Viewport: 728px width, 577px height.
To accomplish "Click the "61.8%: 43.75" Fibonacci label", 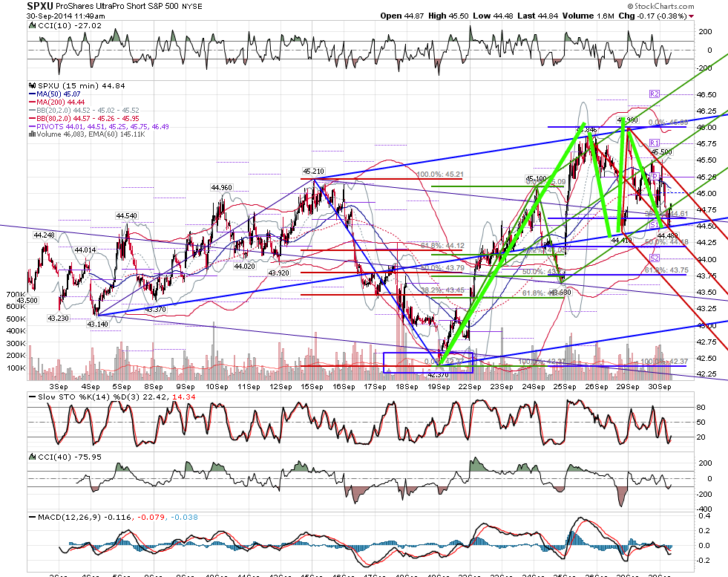I will tap(666, 270).
